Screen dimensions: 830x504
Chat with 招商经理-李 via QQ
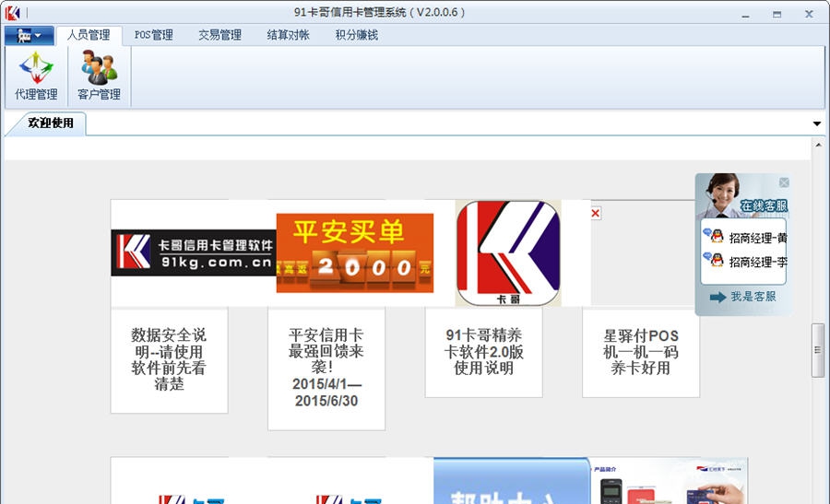[758, 262]
